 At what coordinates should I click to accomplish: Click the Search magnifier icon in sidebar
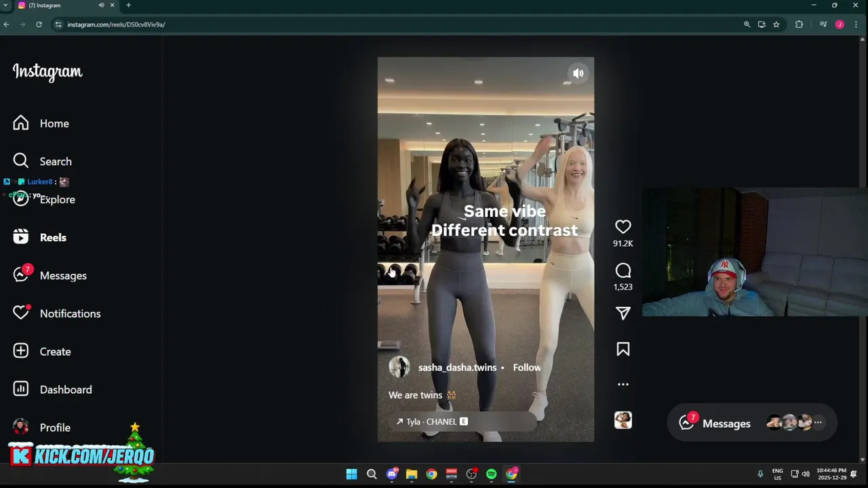[x=21, y=161]
